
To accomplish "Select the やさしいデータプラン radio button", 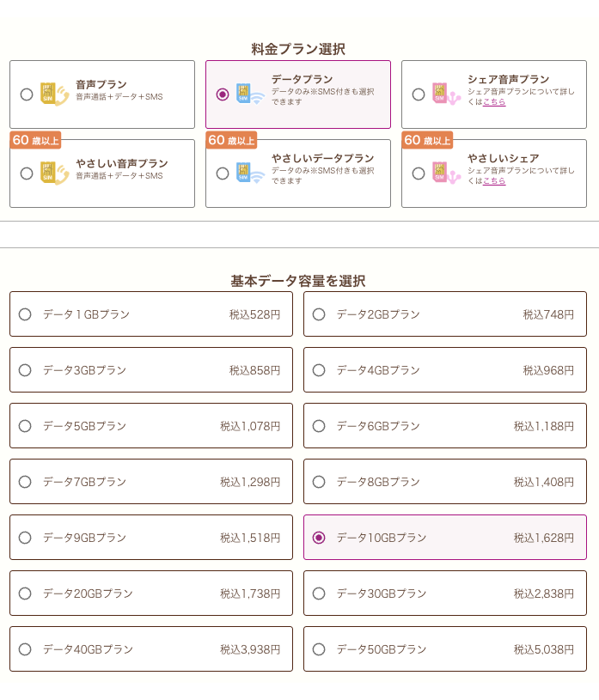I will tap(223, 173).
